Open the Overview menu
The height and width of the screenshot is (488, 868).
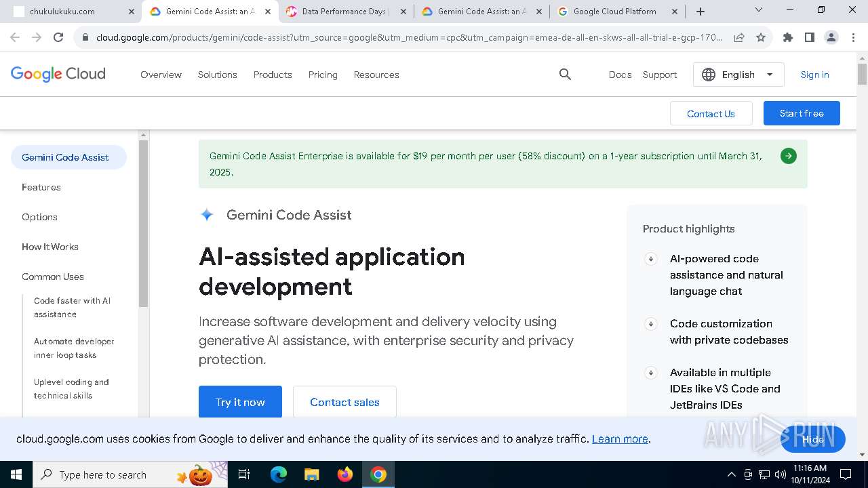(x=161, y=75)
